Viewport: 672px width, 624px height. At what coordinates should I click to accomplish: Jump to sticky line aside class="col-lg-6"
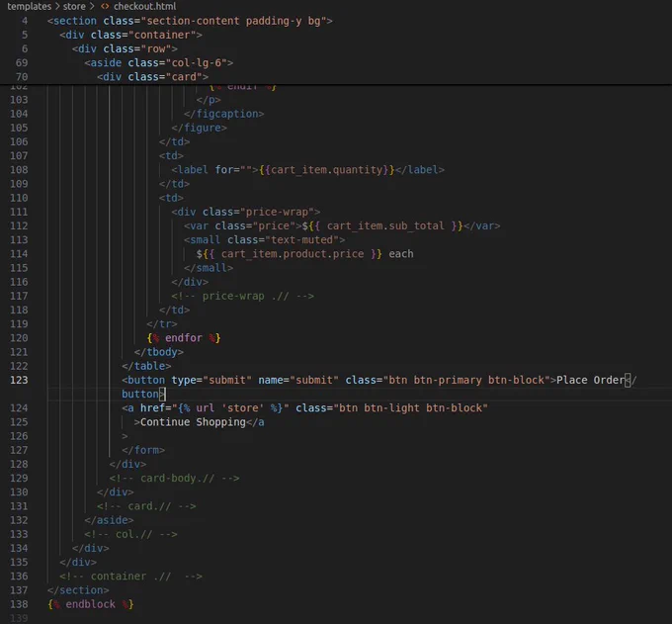pyautogui.click(x=159, y=63)
